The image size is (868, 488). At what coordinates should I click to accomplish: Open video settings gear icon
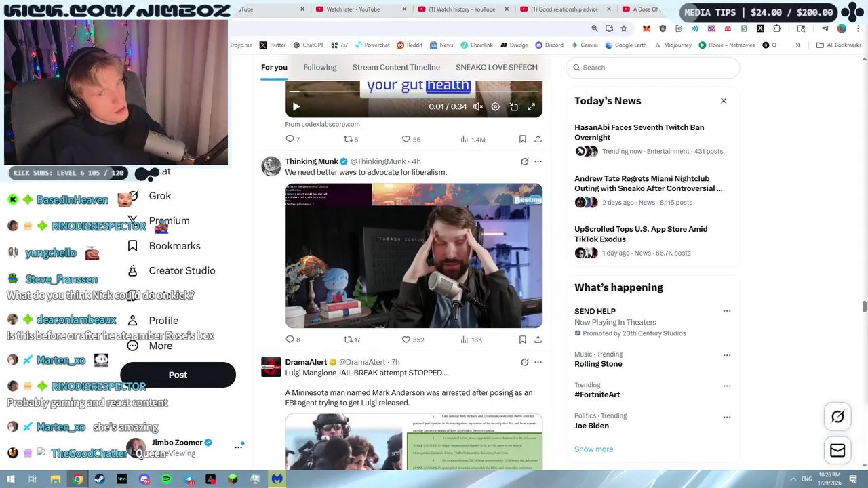(x=496, y=106)
